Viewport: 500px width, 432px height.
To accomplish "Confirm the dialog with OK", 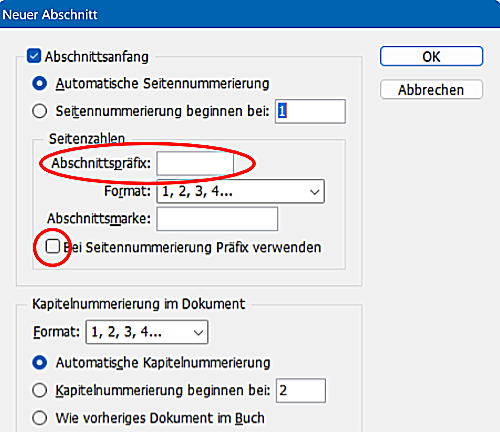I will point(431,56).
